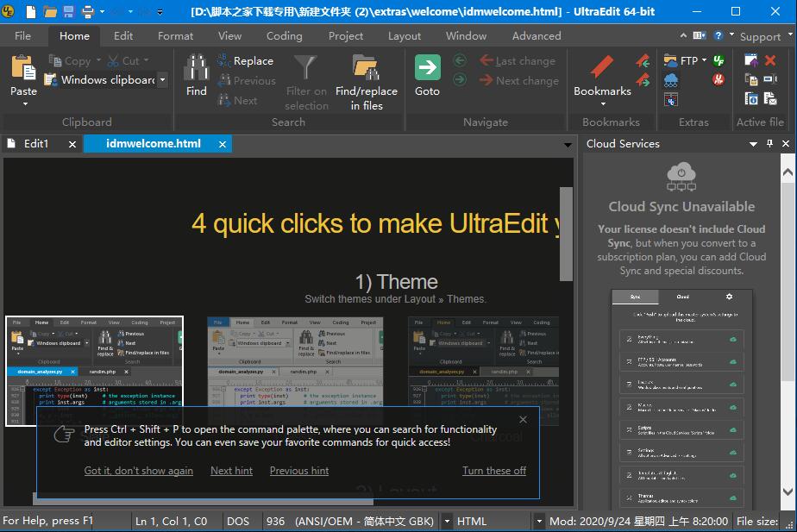Close the command palette hint popup
Screen dimensions: 797x532
(523, 419)
